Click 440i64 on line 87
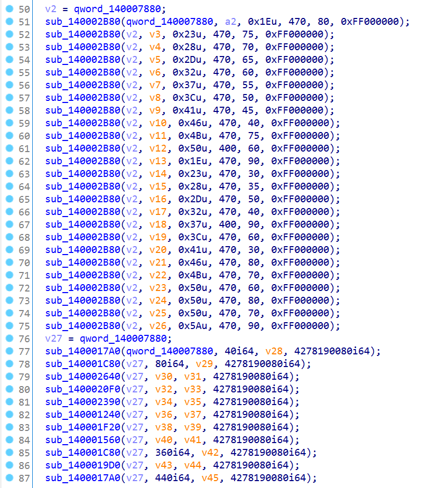This screenshot has width=448, height=488. pos(172,478)
